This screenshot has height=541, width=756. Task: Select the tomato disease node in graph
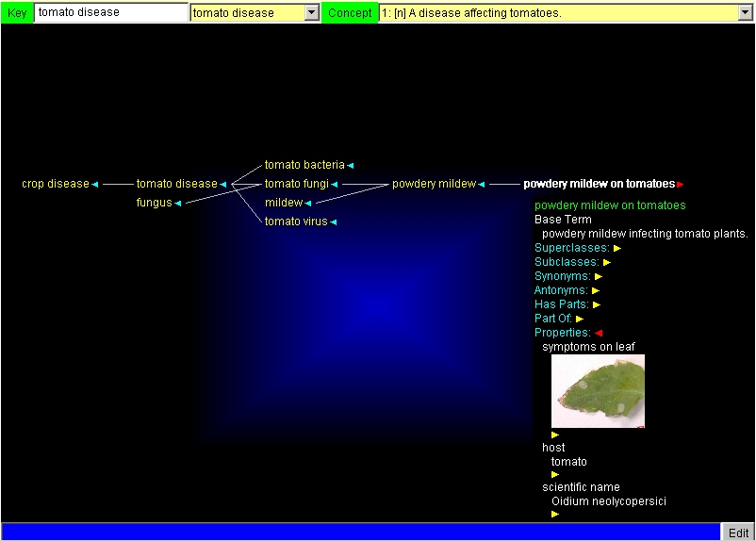click(x=177, y=184)
